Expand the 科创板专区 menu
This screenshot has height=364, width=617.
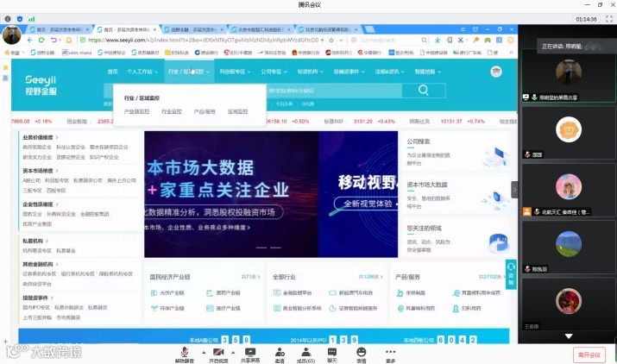pos(235,72)
